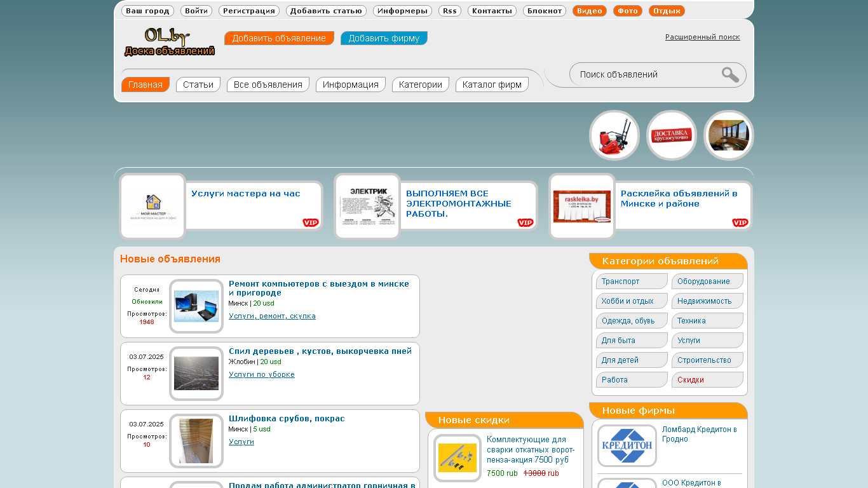Click Добавить статью in top bar

pos(326,11)
